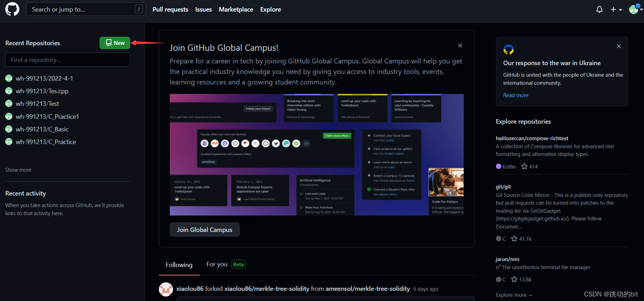This screenshot has width=644, height=301.
Task: Click Explore more repositories link
Action: [x=514, y=295]
